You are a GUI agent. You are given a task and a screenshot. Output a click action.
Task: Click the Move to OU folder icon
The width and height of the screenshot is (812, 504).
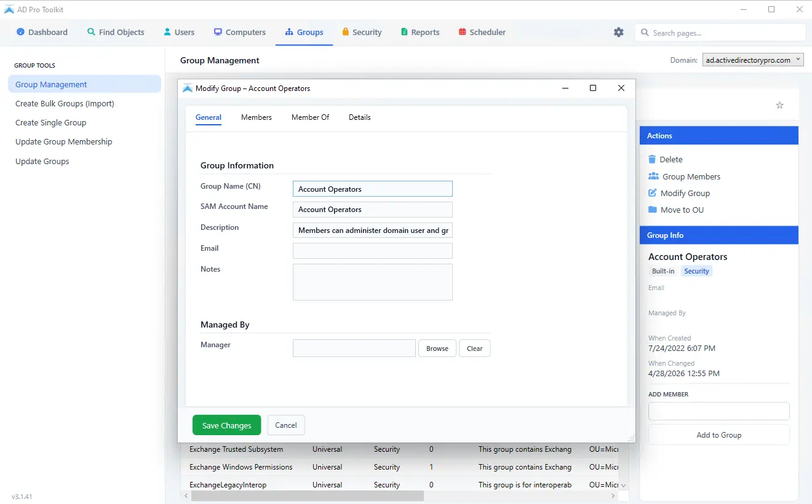click(x=653, y=210)
